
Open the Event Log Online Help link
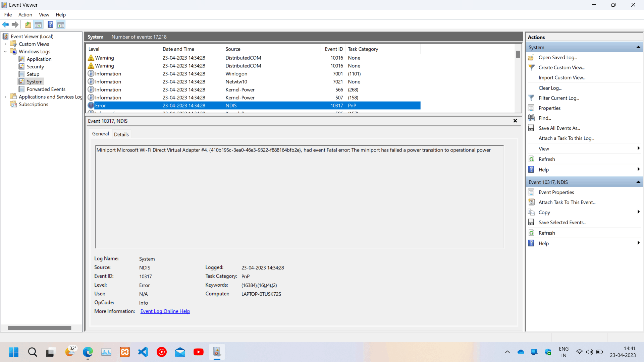[165, 311]
